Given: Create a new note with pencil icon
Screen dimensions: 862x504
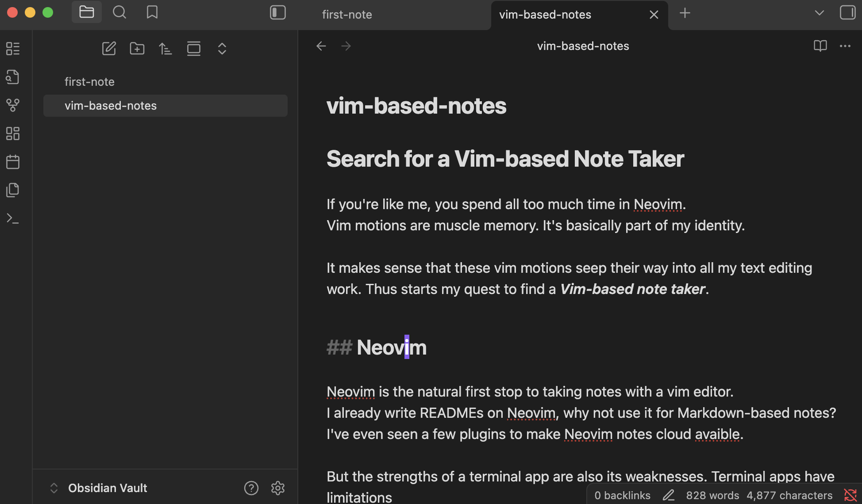Looking at the screenshot, I should tap(109, 49).
